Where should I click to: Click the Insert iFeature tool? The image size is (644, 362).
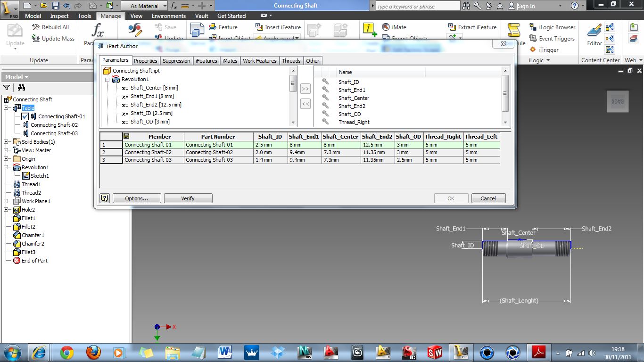point(278,27)
